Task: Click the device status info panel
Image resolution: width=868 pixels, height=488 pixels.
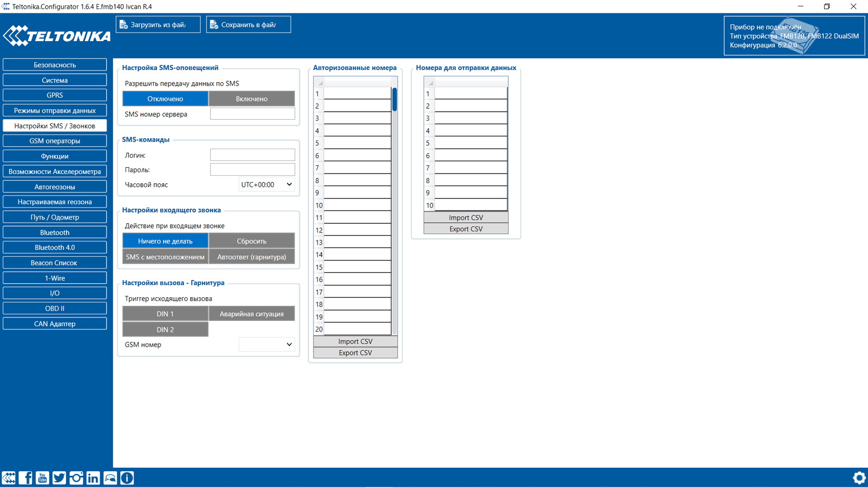Action: (794, 36)
